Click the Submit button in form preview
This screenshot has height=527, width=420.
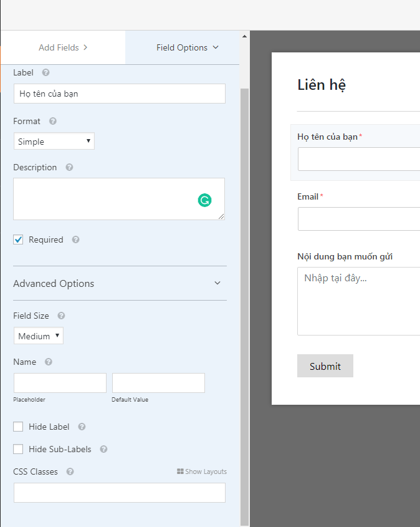point(325,366)
